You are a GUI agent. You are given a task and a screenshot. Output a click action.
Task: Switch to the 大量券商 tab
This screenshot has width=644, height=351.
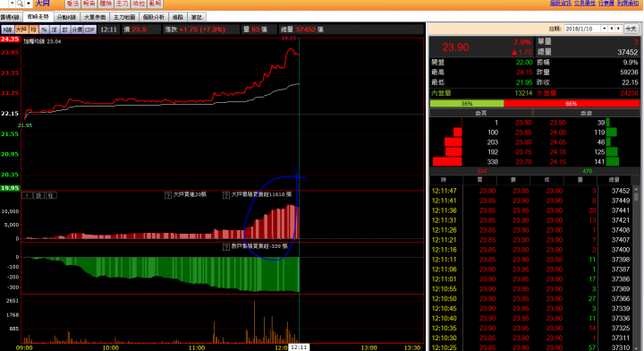coord(95,17)
